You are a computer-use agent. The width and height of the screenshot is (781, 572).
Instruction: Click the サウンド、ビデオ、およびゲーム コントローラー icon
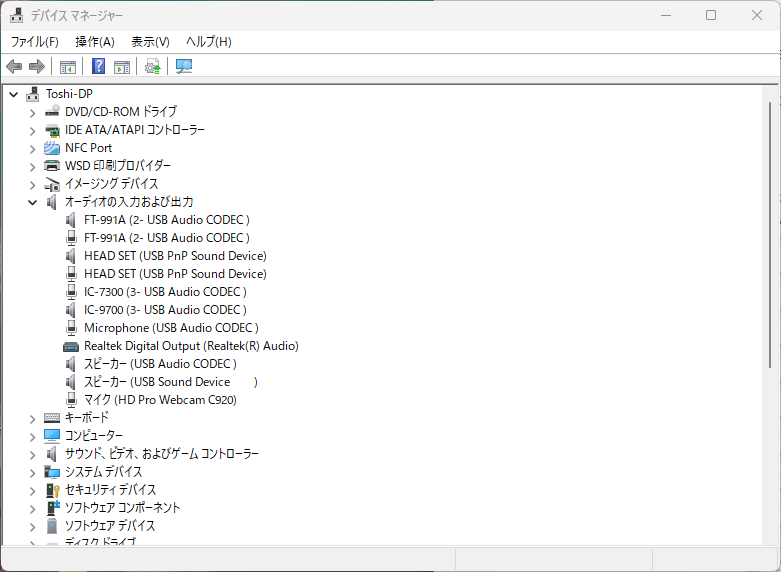pos(52,454)
